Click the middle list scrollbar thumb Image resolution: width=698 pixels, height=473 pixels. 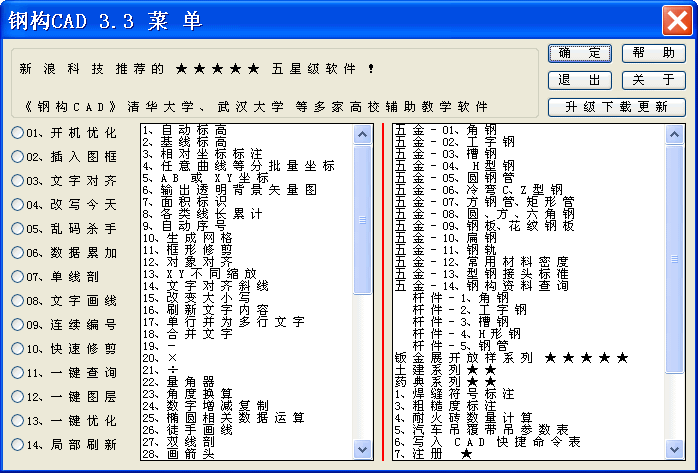tap(363, 220)
